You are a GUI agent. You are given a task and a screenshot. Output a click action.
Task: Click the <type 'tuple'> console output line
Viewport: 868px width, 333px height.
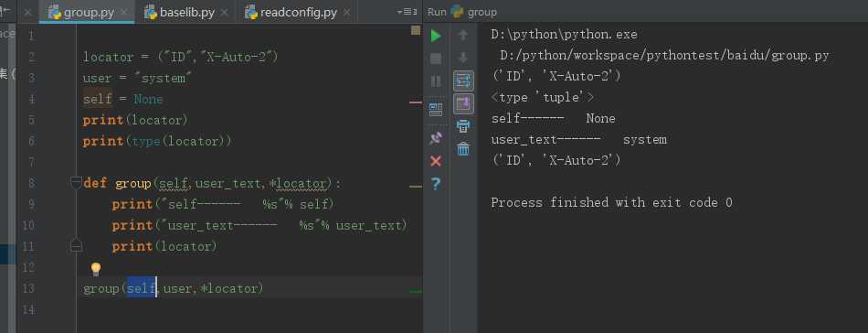click(x=543, y=98)
